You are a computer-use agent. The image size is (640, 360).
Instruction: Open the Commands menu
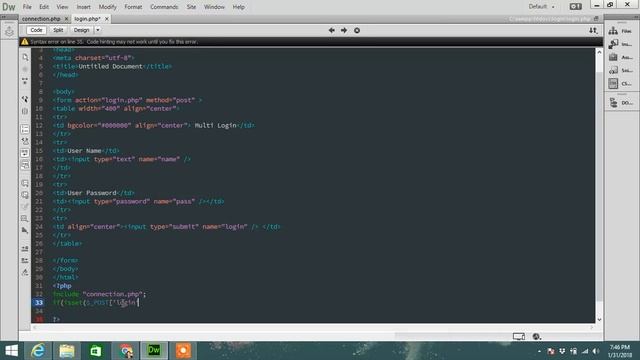164,7
